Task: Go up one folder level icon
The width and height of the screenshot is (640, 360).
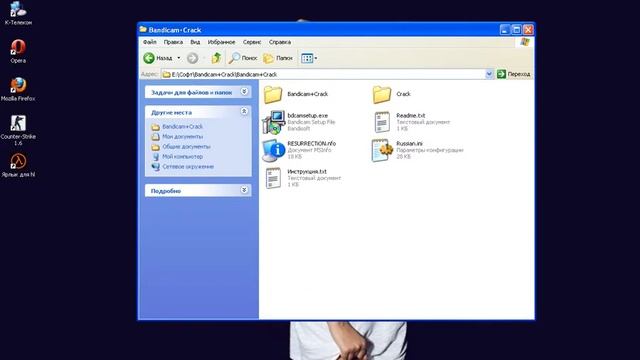Action: pyautogui.click(x=216, y=58)
